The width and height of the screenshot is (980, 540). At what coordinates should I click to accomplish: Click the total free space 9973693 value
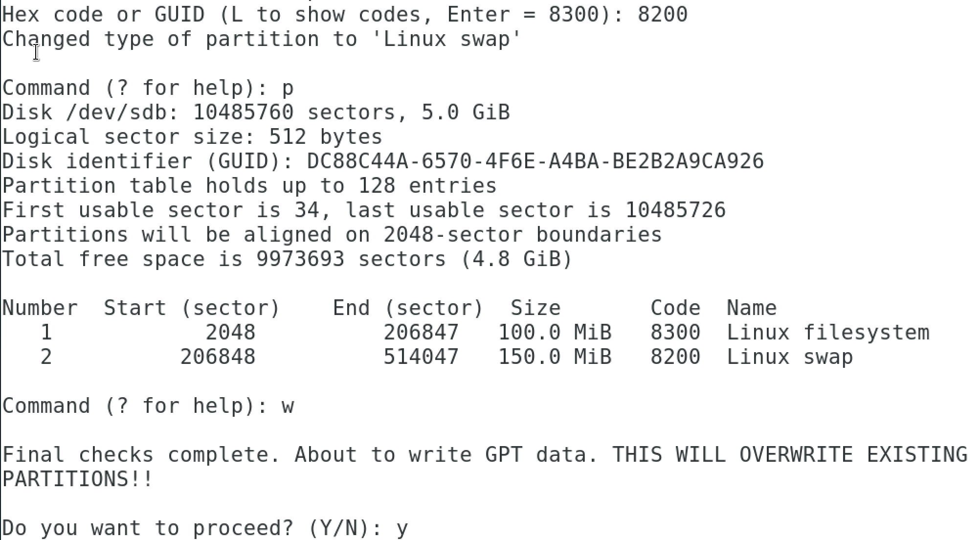click(x=300, y=259)
